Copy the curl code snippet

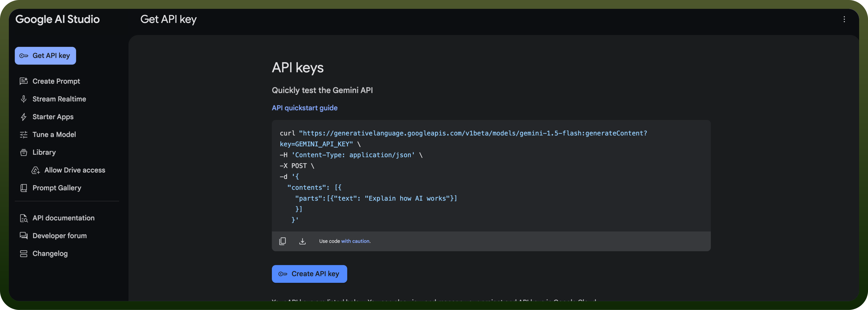pos(282,241)
